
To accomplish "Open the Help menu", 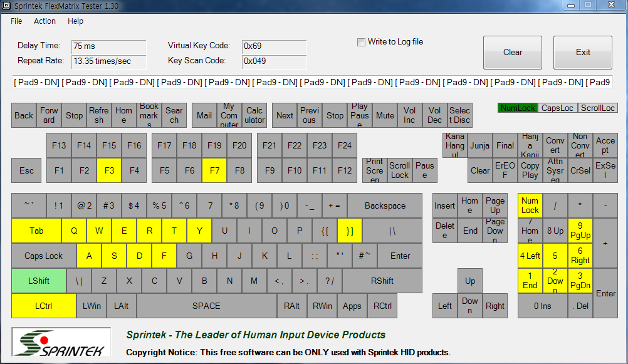I will point(75,21).
